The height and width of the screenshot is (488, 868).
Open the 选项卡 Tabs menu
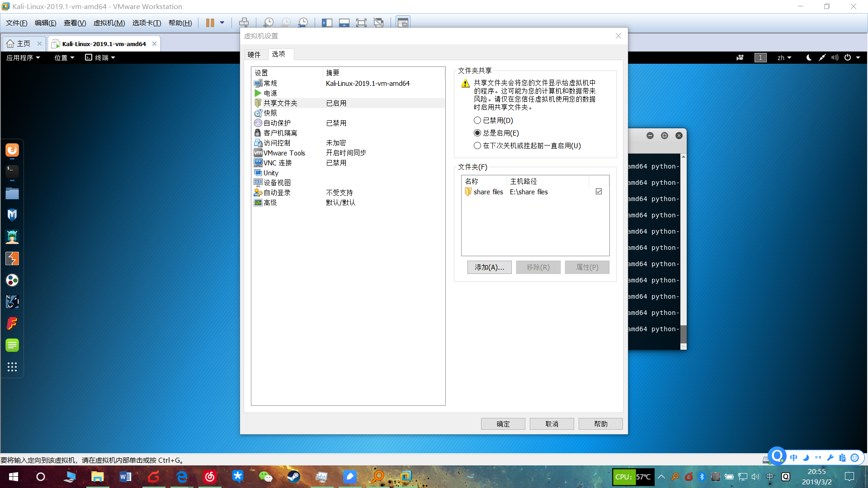click(146, 23)
